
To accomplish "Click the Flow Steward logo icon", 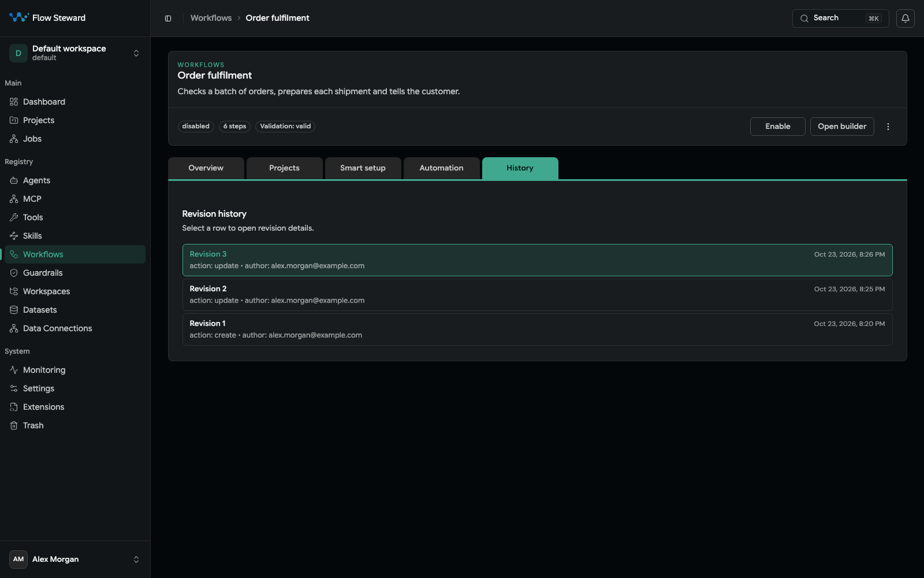I will pos(18,17).
